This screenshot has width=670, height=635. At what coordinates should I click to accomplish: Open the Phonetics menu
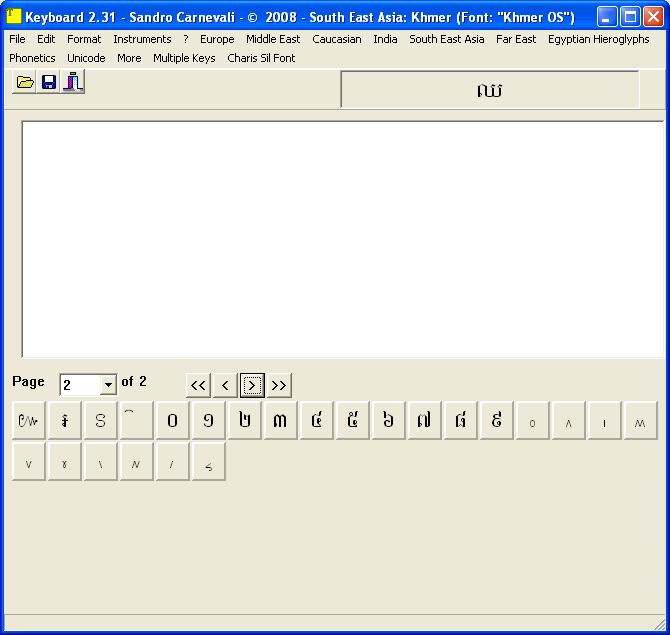pos(32,58)
